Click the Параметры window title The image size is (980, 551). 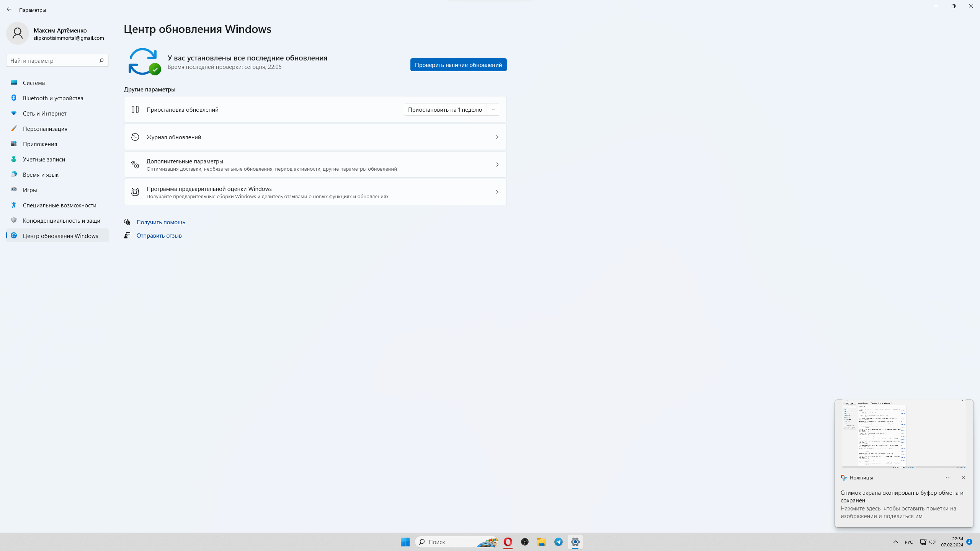click(33, 10)
